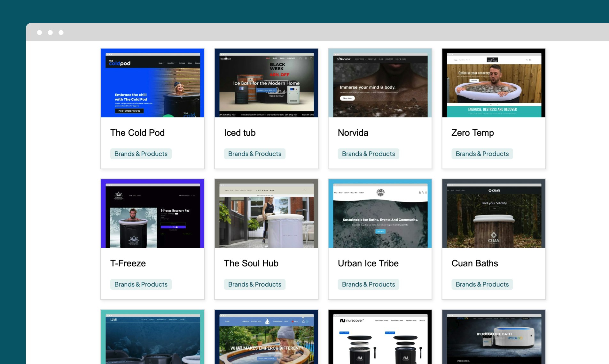Click the title Norvida
The width and height of the screenshot is (609, 364).
click(353, 133)
